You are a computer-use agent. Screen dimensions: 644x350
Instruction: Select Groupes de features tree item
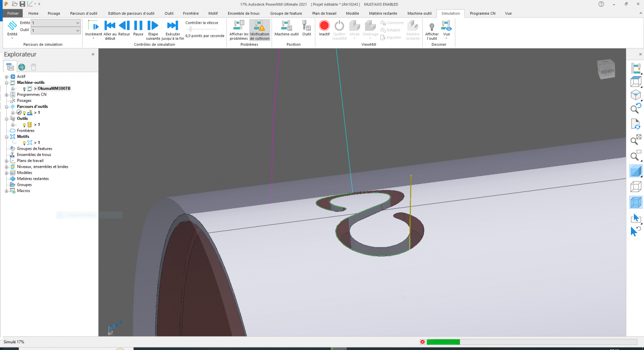click(x=34, y=149)
